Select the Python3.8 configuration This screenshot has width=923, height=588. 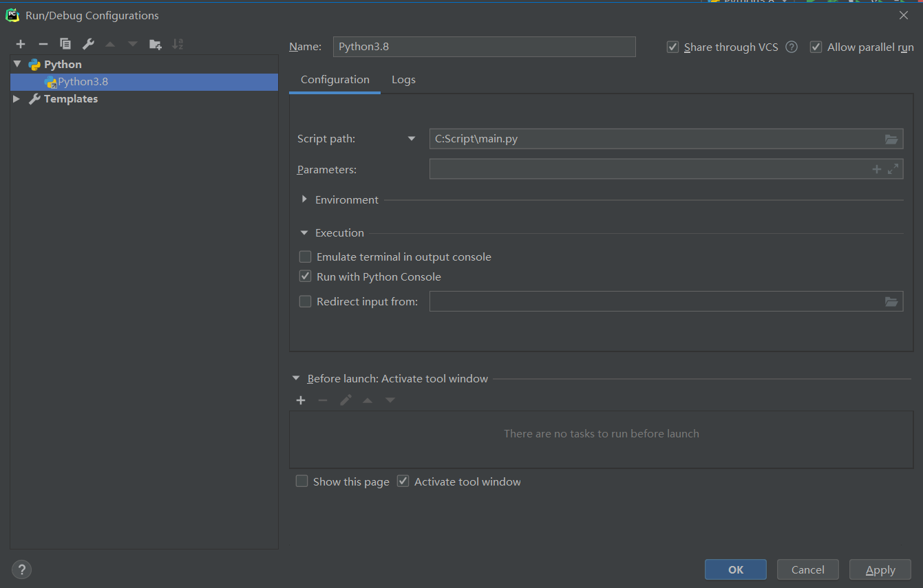[x=83, y=81]
